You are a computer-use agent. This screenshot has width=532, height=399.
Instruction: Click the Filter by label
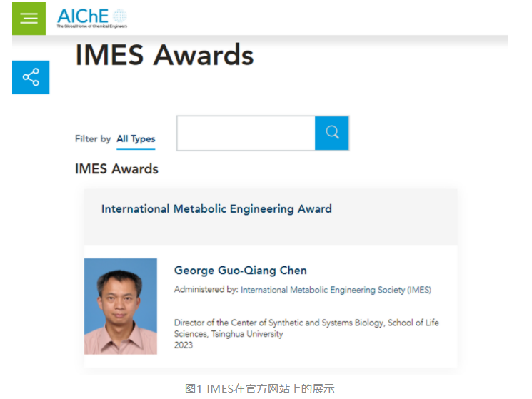[x=93, y=139]
